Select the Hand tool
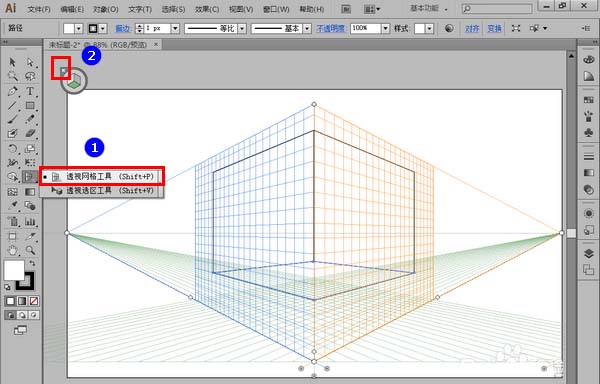Screen dimensions: 600x384 12,251
